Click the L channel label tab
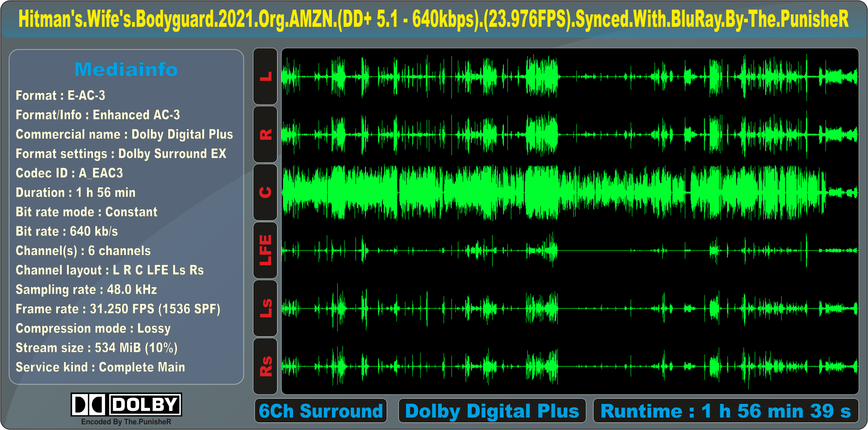Image resolution: width=868 pixels, height=430 pixels. 265,76
